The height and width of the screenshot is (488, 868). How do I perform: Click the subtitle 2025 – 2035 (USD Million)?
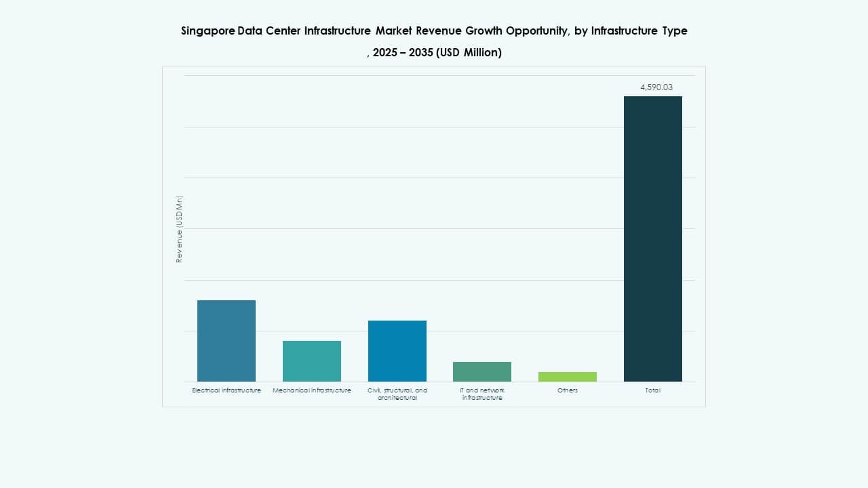tap(434, 52)
